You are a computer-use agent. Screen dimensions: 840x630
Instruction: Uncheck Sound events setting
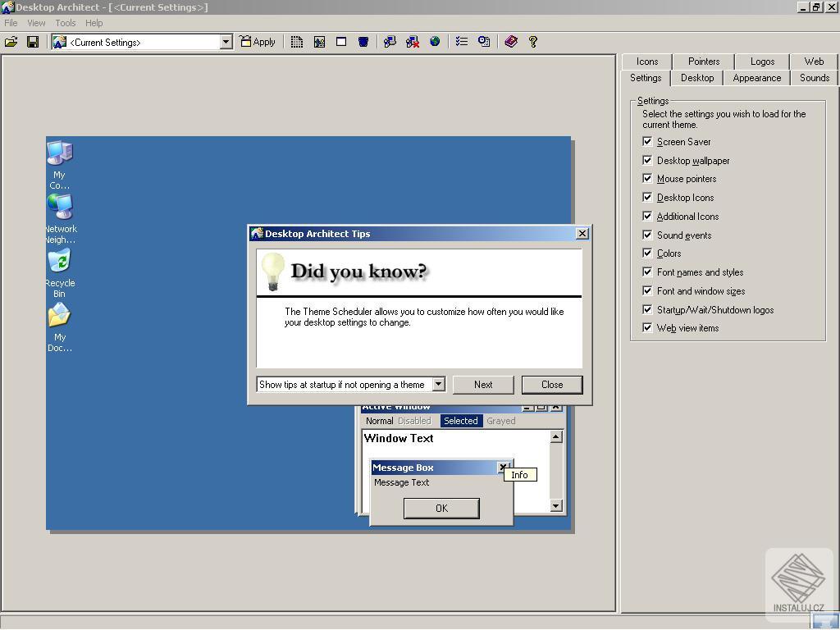pyautogui.click(x=647, y=235)
